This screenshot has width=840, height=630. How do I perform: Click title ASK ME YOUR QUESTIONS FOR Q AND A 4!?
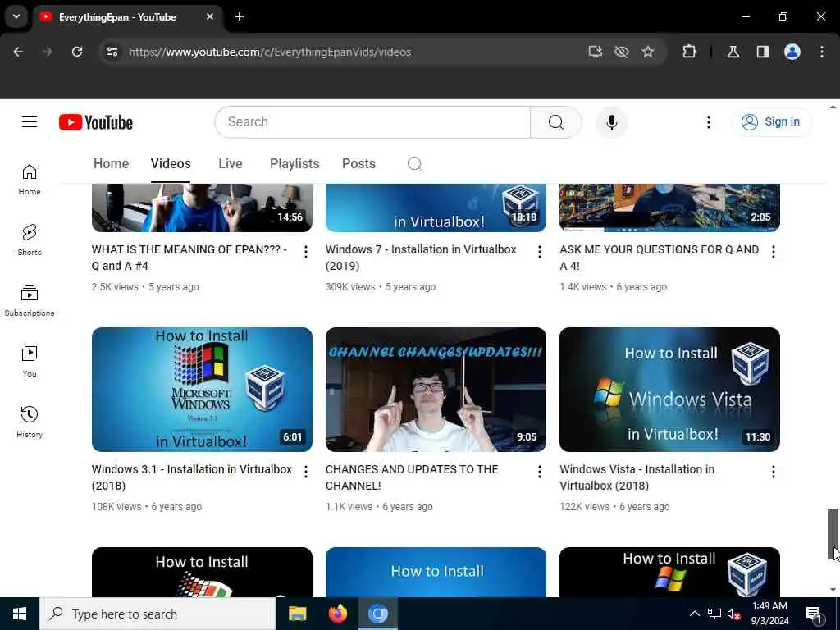point(660,258)
